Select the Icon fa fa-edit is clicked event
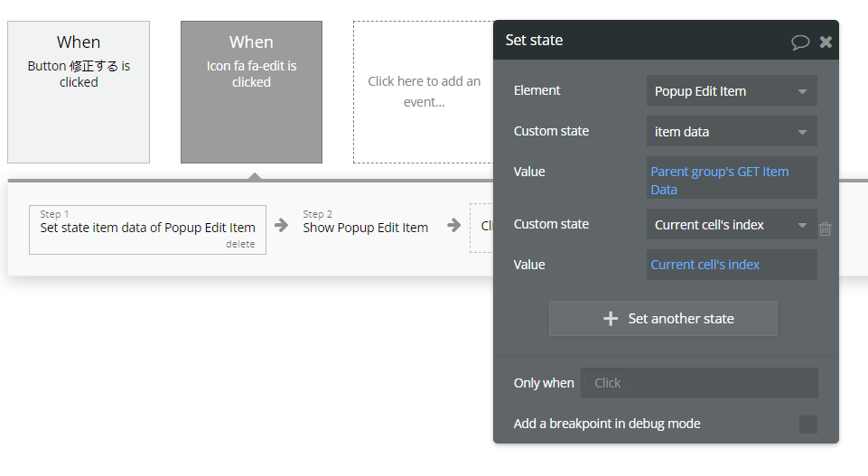The image size is (868, 476). (x=251, y=92)
